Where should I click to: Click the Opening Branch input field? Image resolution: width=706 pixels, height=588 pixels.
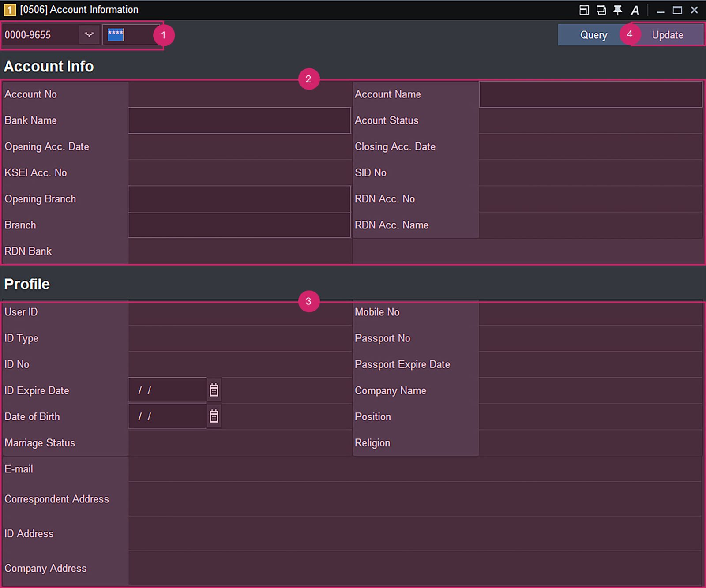238,199
